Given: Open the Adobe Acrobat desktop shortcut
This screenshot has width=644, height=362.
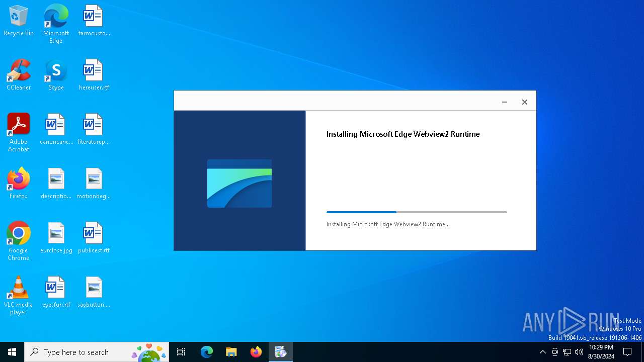Looking at the screenshot, I should pyautogui.click(x=19, y=133).
